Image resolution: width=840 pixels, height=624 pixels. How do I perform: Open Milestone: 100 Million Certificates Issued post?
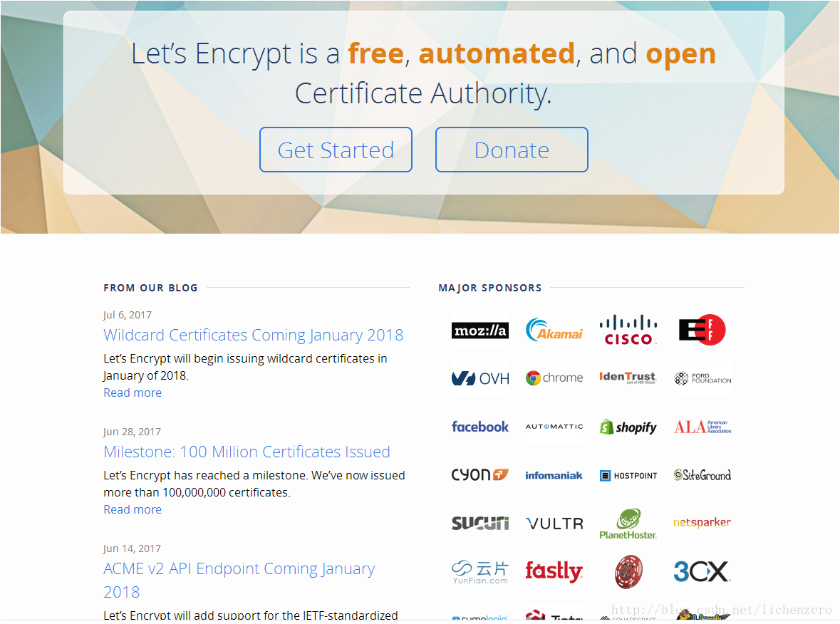(247, 452)
